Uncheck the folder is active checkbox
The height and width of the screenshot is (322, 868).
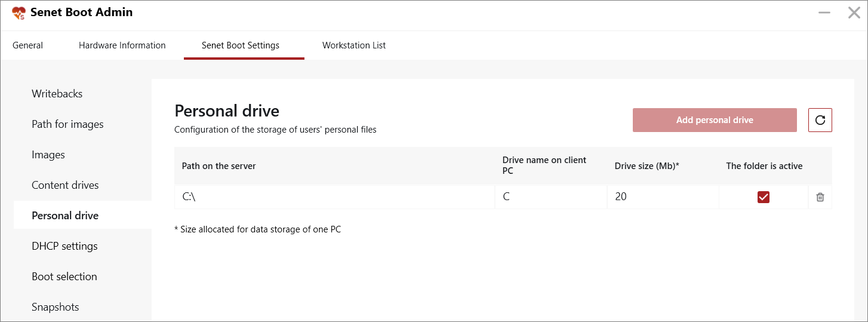[763, 197]
